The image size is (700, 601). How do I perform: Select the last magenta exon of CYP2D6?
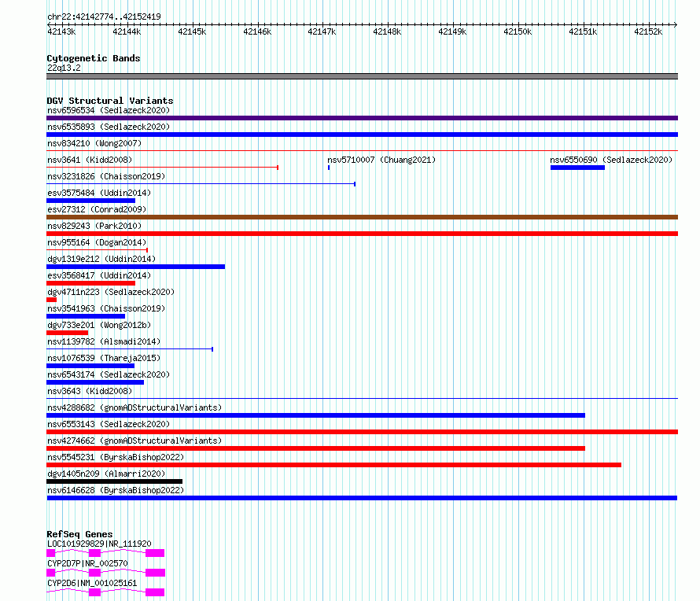coord(155,592)
